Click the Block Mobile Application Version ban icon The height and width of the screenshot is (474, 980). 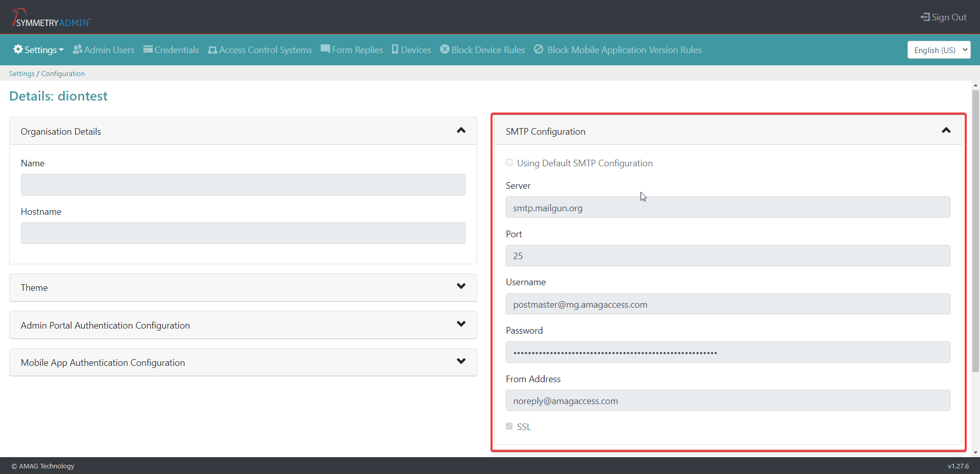(x=538, y=49)
